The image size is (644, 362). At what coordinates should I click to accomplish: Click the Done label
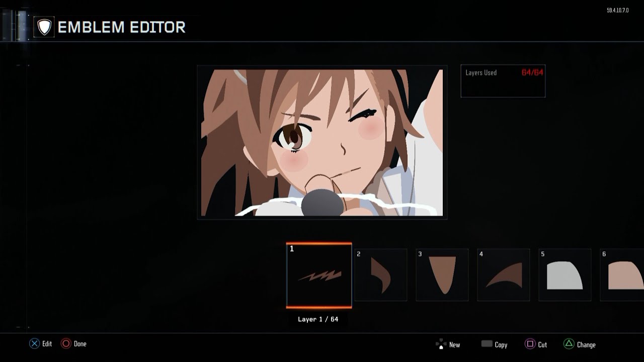coord(80,344)
